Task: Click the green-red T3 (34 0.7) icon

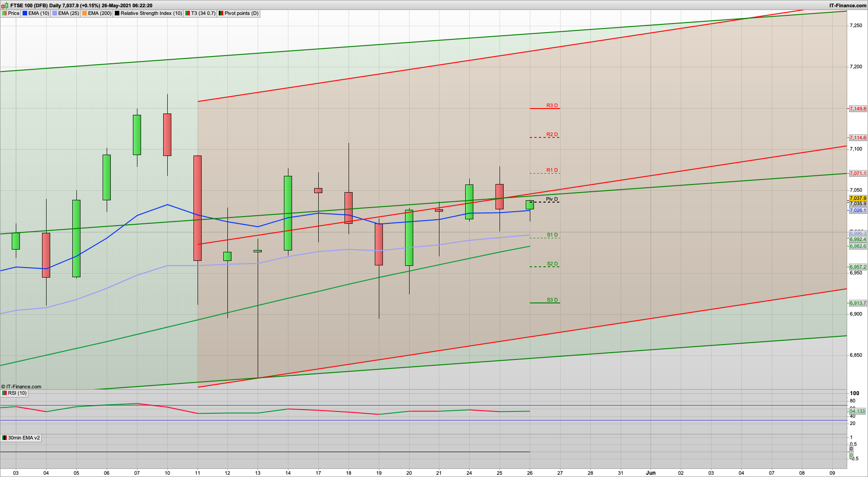Action: tap(187, 13)
